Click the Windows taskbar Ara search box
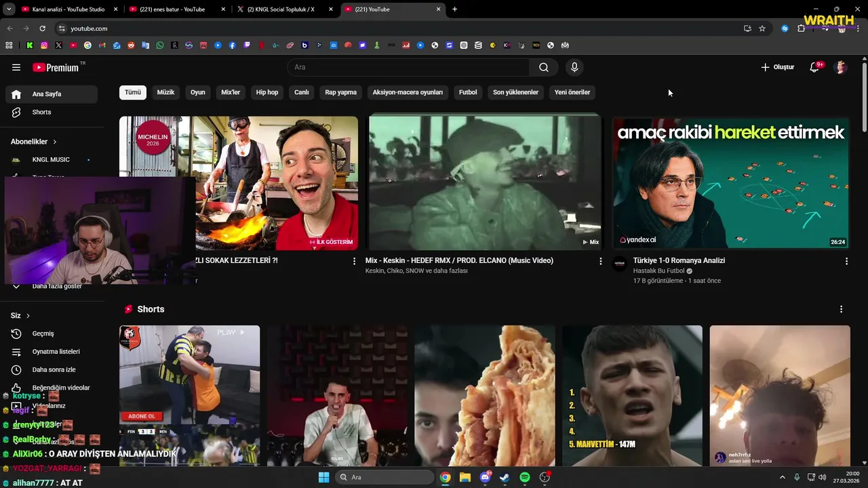 pyautogui.click(x=384, y=477)
